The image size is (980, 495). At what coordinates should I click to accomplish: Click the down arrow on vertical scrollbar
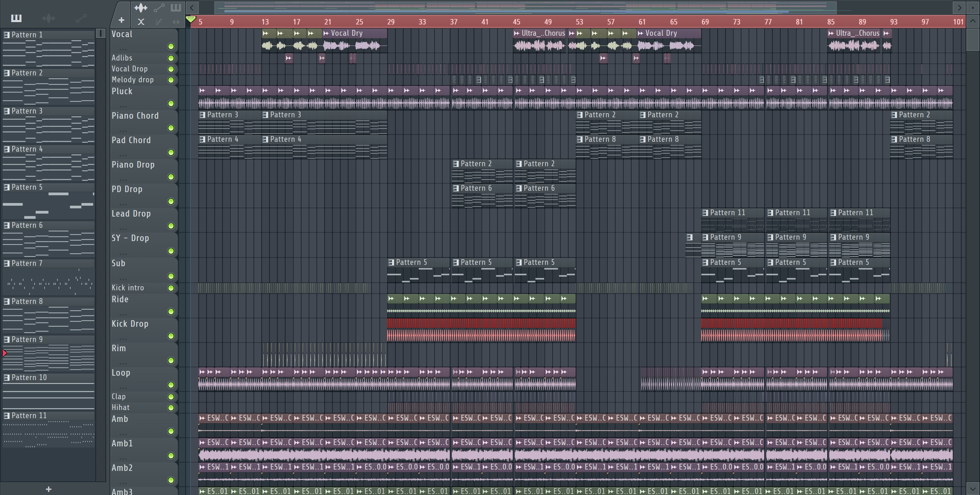(x=973, y=488)
